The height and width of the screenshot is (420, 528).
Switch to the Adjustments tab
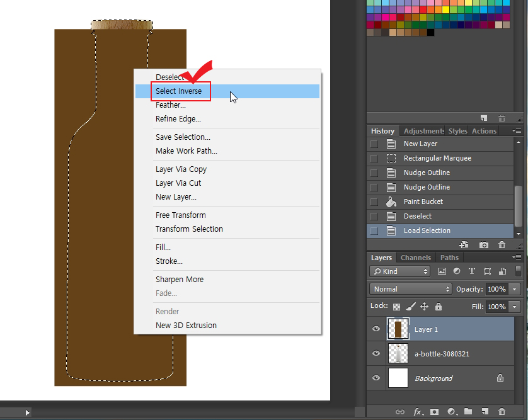pyautogui.click(x=424, y=131)
